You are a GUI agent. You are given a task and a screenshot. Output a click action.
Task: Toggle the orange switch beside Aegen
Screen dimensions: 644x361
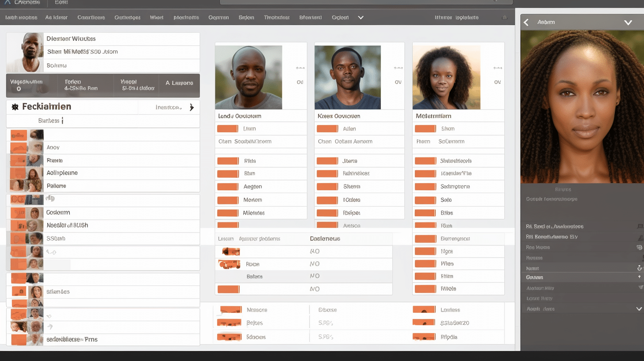[228, 187]
